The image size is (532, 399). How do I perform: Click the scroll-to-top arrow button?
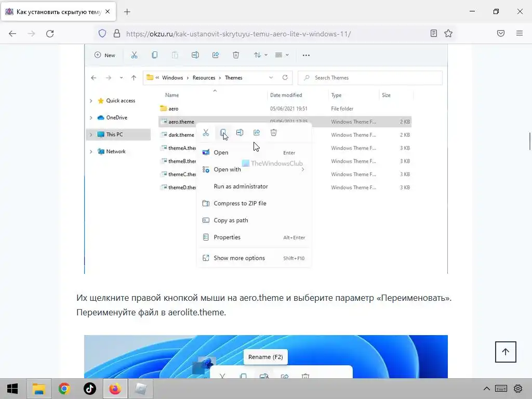click(x=506, y=352)
